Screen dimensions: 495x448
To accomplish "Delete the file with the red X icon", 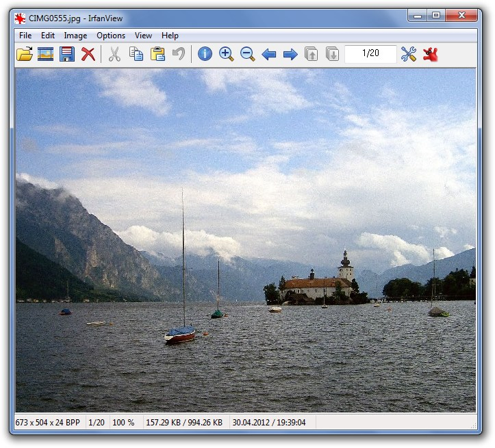I will point(88,54).
